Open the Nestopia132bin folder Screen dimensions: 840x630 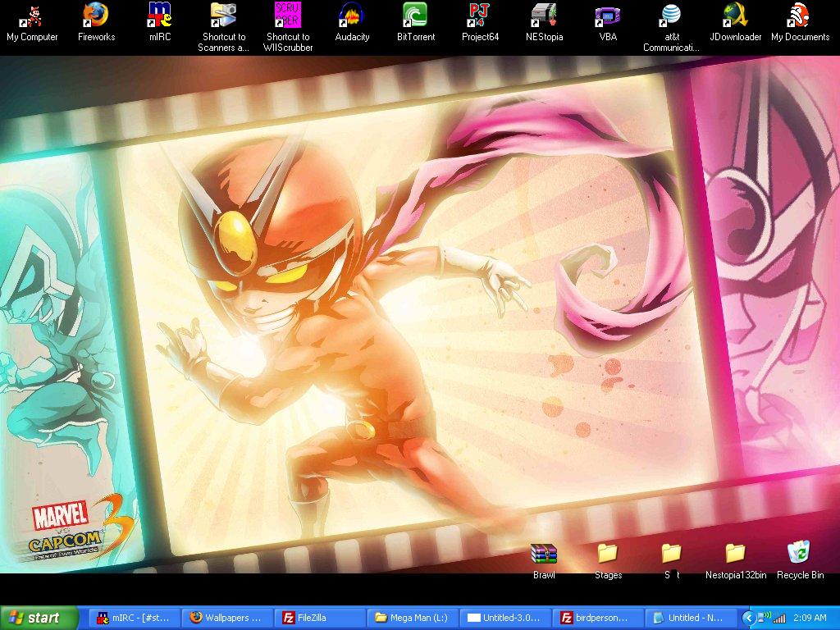(x=736, y=555)
